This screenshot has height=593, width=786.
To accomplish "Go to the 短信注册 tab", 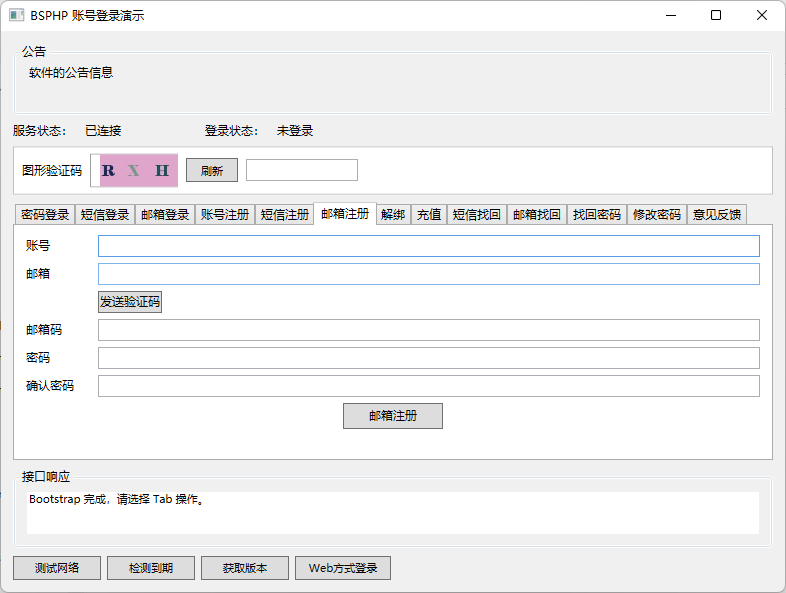I will tap(285, 215).
